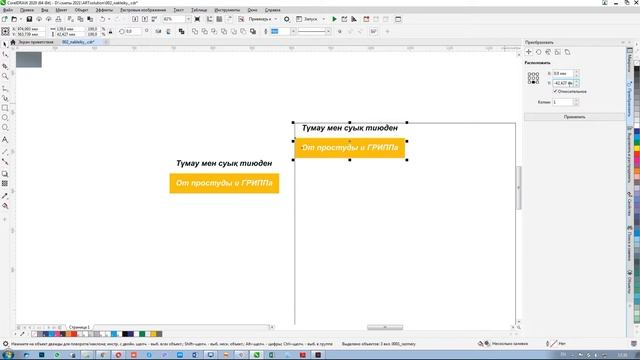Viewport: 640px width, 360px height.
Task: Select the Crop tool in the toolbox
Action: point(5,66)
